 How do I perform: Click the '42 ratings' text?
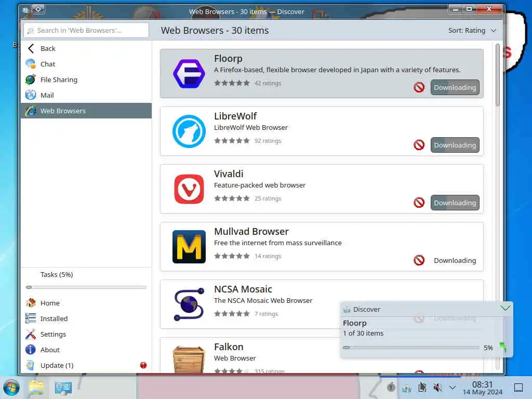268,83
